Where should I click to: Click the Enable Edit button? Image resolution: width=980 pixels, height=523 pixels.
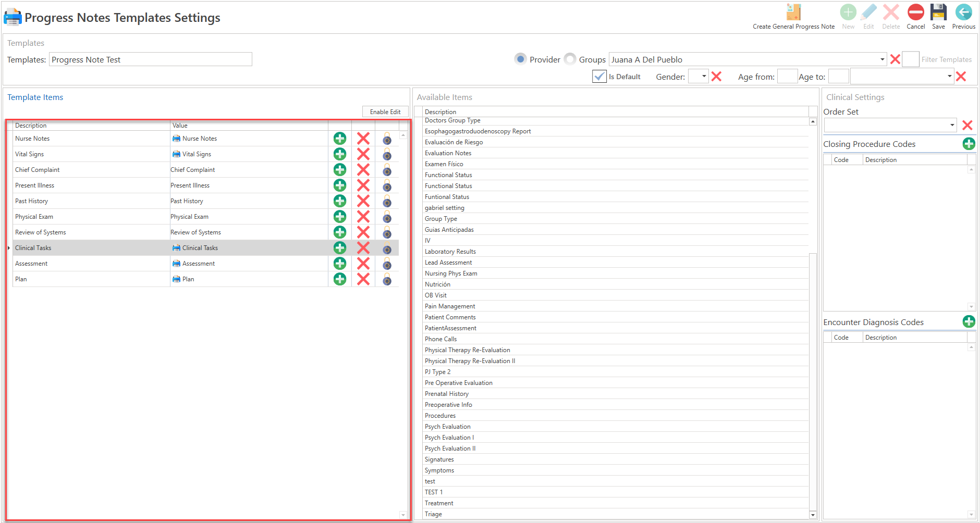[x=385, y=111]
